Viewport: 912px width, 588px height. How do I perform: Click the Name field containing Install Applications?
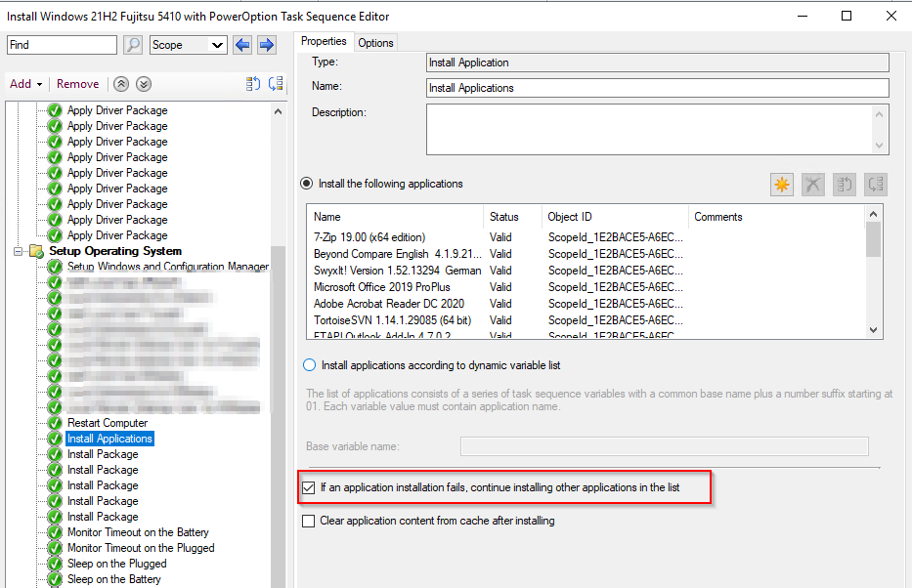click(x=657, y=88)
